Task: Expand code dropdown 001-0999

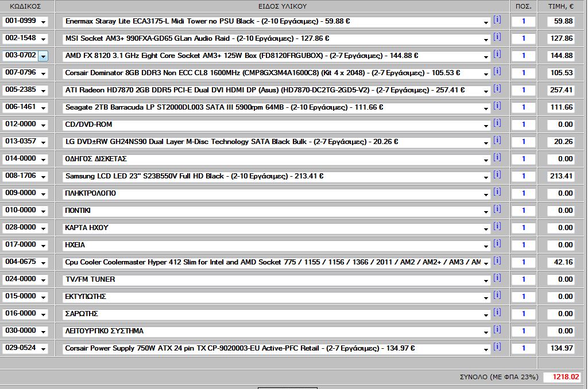Action: click(x=43, y=22)
